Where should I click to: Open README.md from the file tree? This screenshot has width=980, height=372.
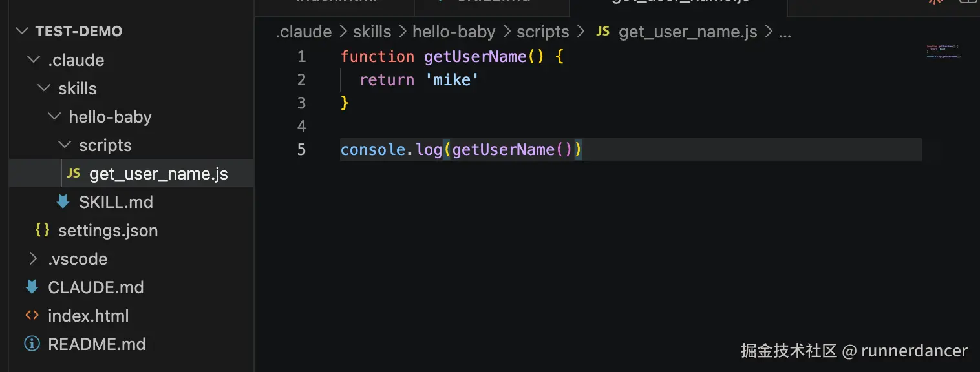(97, 344)
